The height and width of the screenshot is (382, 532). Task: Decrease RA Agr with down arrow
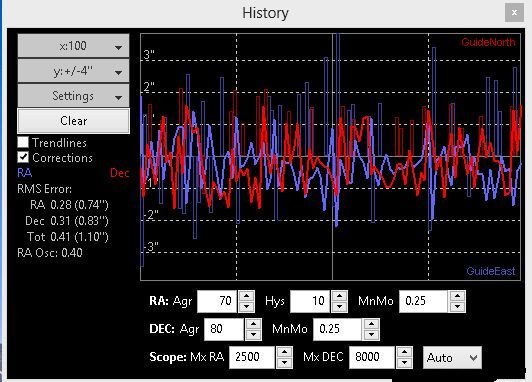[247, 307]
